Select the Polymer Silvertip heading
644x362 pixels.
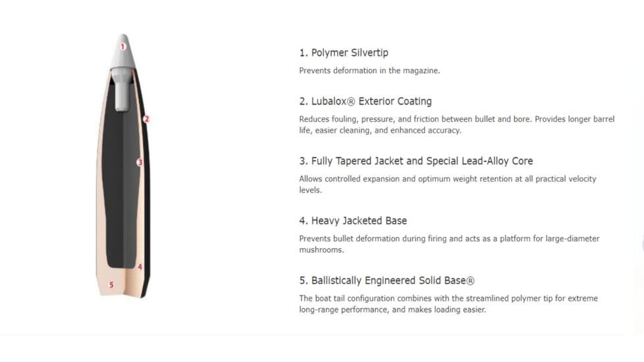[x=343, y=53]
